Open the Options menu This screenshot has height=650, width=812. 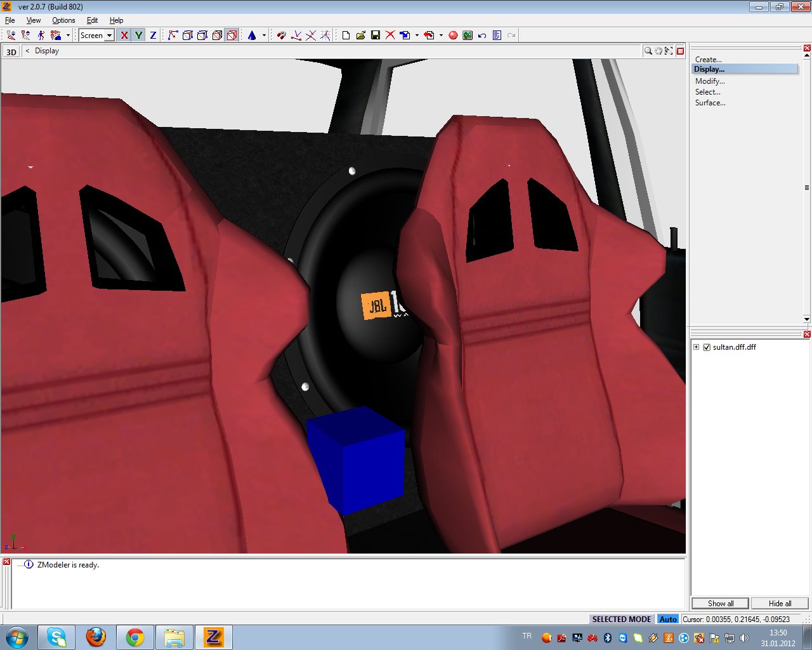tap(63, 20)
